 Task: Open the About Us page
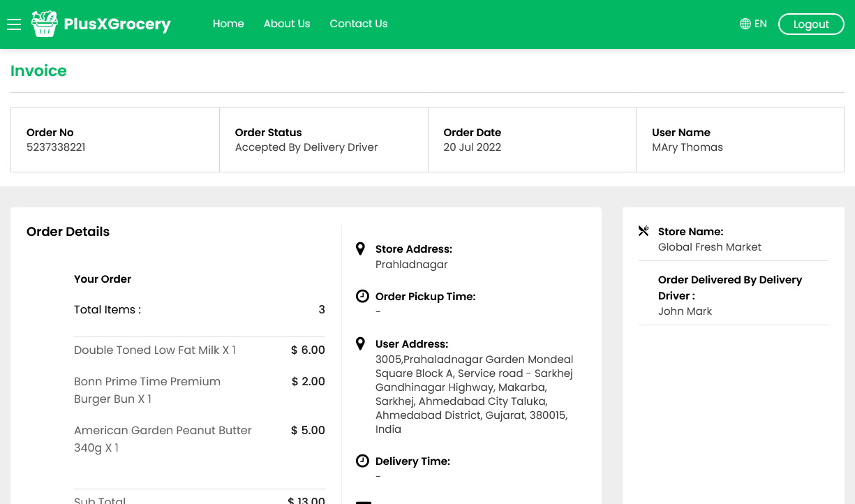point(287,24)
